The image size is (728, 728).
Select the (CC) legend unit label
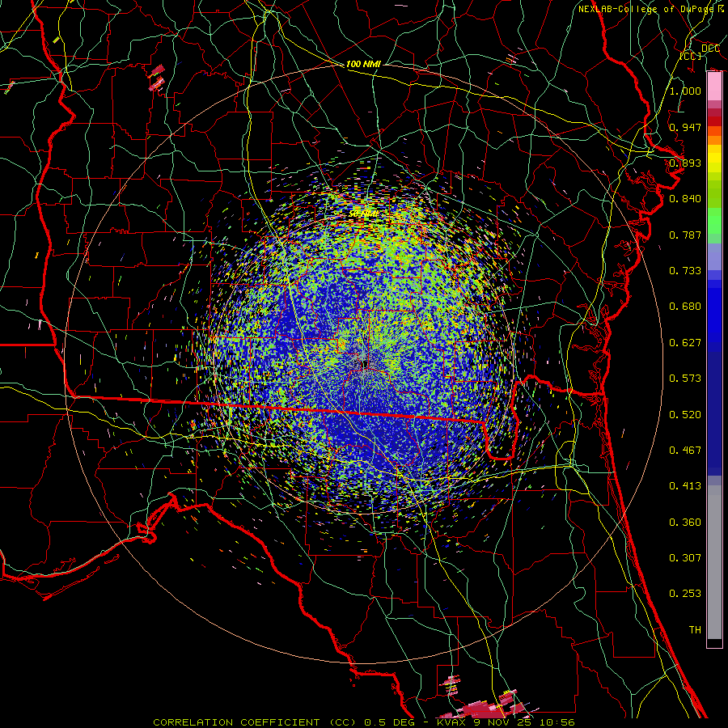coord(691,56)
